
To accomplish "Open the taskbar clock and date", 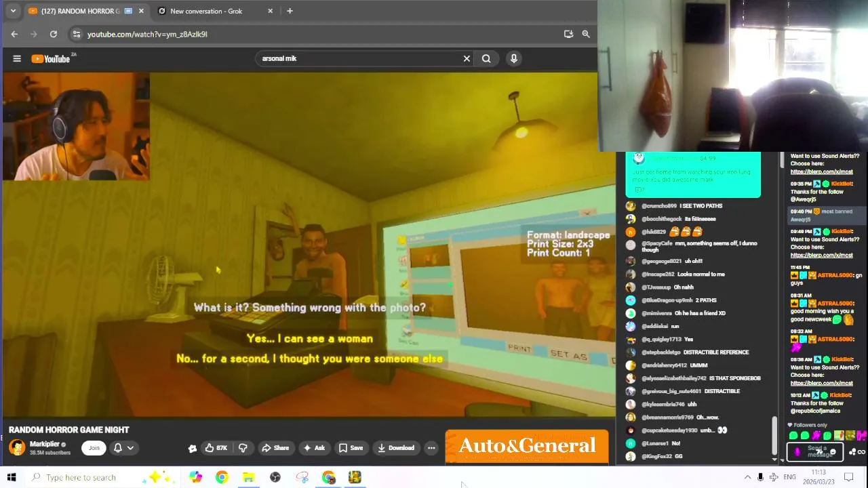I will tap(818, 477).
